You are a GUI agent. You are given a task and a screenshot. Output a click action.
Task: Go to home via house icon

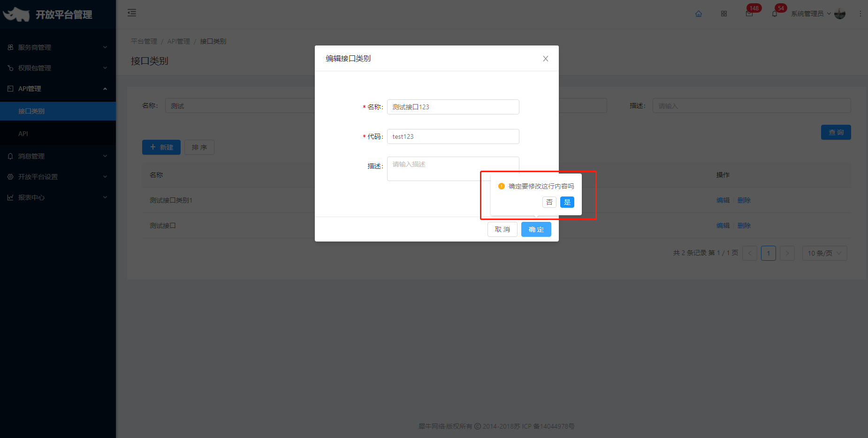[699, 14]
